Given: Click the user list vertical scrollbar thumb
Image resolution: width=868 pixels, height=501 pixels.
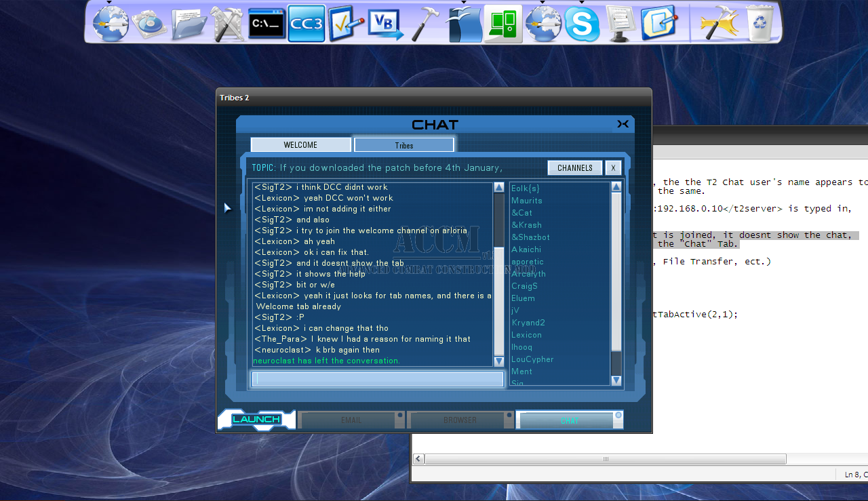Looking at the screenshot, I should click(x=616, y=271).
